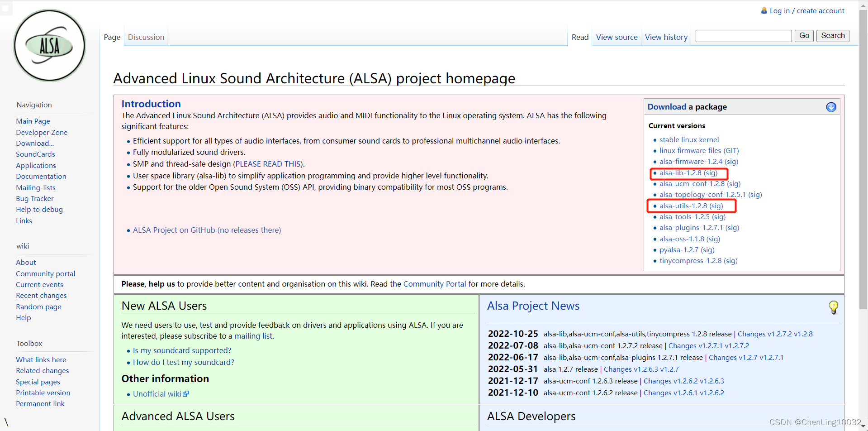Open ALSA Project on GitHub link

[x=207, y=230]
